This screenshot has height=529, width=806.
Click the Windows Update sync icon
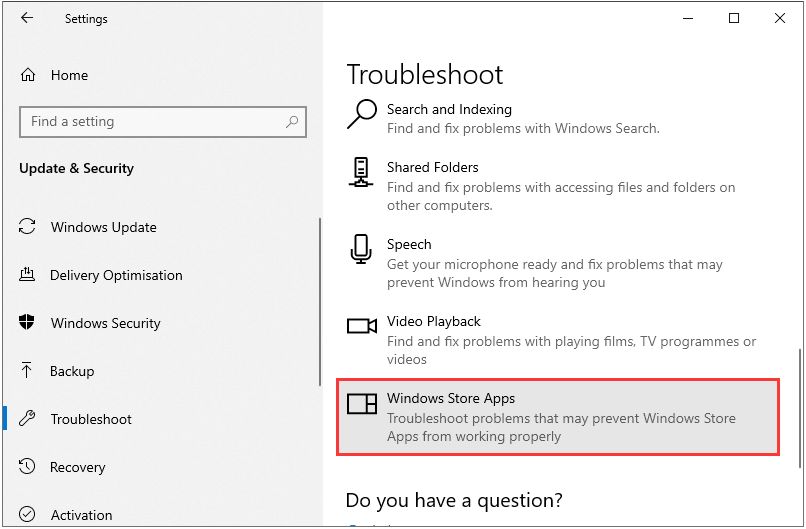click(x=27, y=227)
